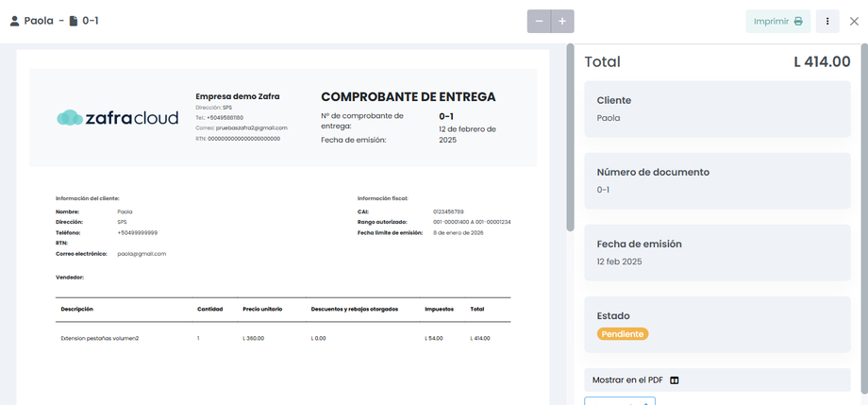Viewport: 868px width, 405px height.
Task: Zoom out the PDF with minus button
Action: [539, 21]
